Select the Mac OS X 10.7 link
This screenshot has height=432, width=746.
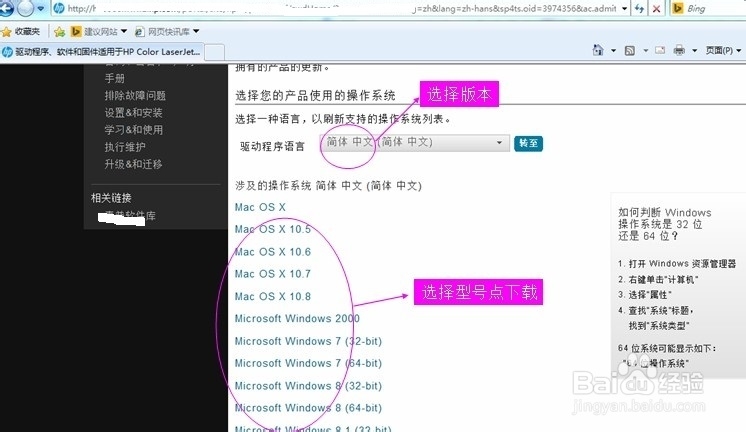click(273, 274)
